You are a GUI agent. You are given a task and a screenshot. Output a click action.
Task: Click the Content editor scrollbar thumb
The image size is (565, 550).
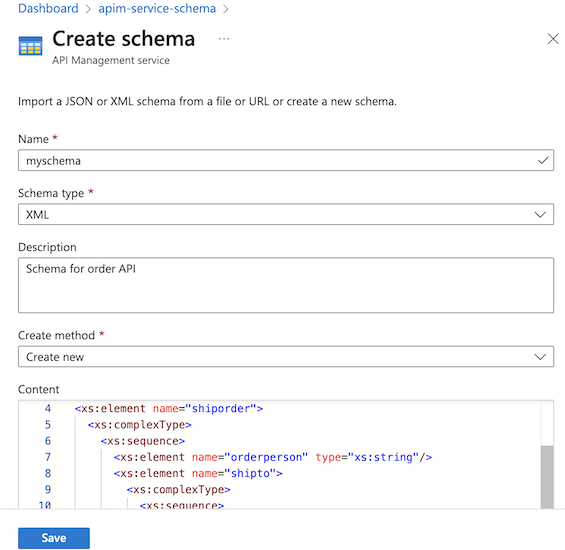(x=547, y=476)
